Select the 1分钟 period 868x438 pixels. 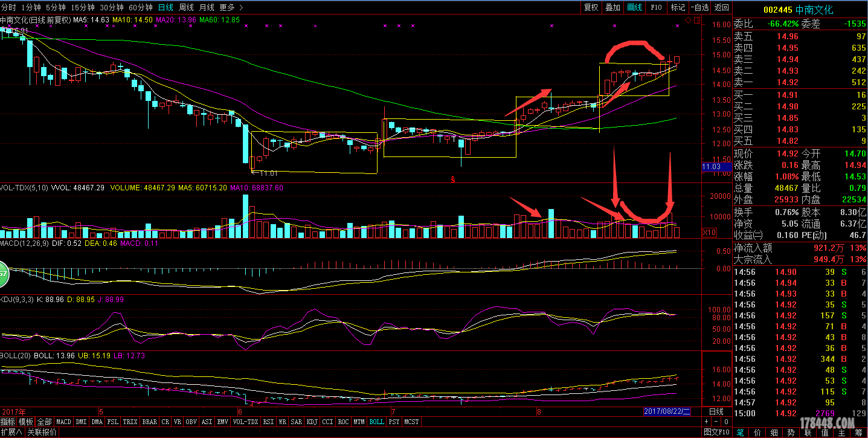30,7
